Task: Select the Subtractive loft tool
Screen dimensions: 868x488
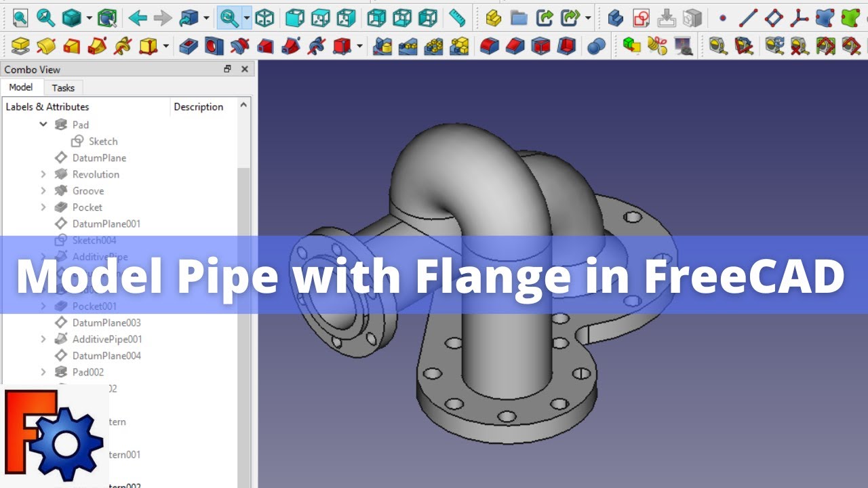Action: (x=265, y=46)
